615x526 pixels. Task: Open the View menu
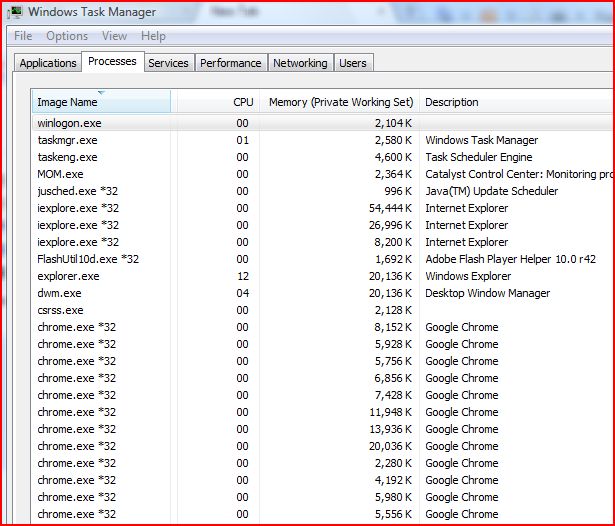(x=114, y=36)
